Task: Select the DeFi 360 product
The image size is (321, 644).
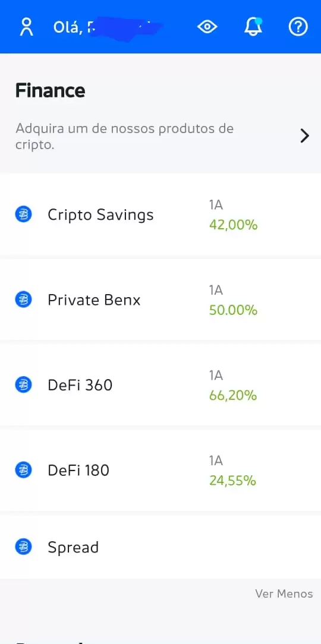Action: 160,385
